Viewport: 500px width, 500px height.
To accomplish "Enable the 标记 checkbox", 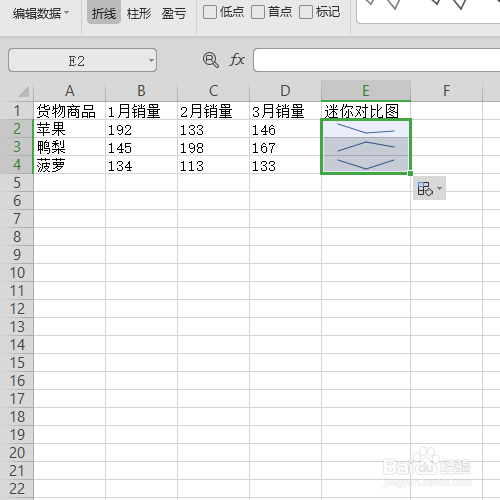I will click(306, 12).
